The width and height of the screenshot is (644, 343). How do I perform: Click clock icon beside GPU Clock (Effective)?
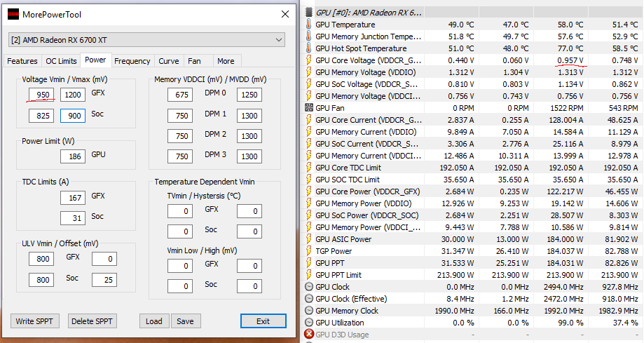coord(309,299)
